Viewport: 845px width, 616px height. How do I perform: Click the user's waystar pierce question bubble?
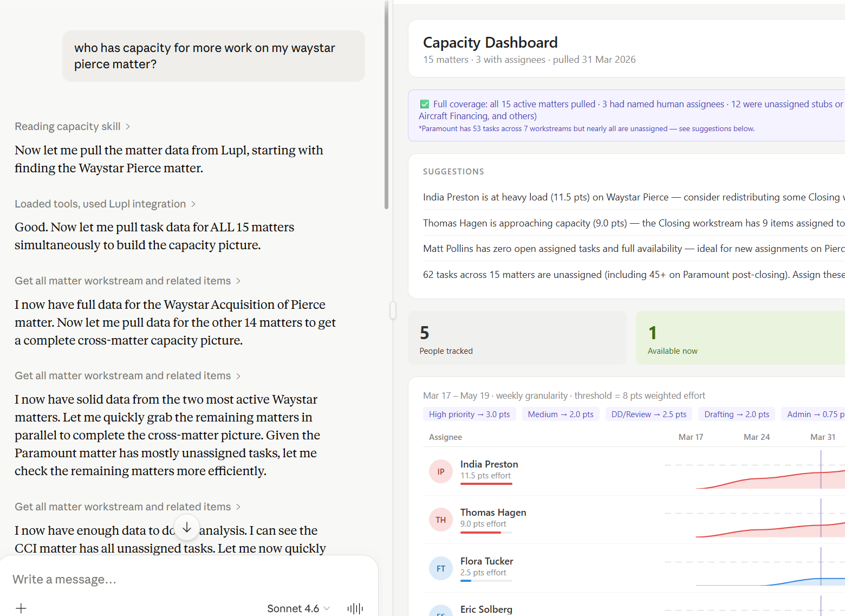click(x=213, y=56)
